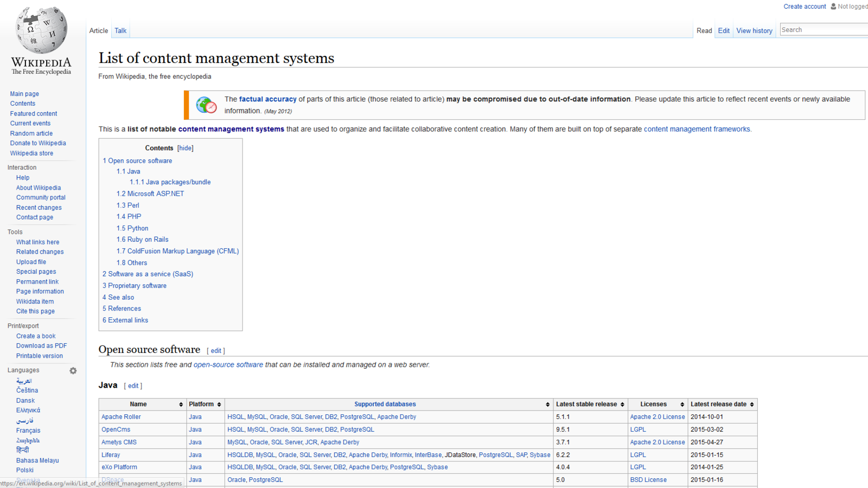This screenshot has width=868, height=488.
Task: Click Cite this page link
Action: pos(35,311)
